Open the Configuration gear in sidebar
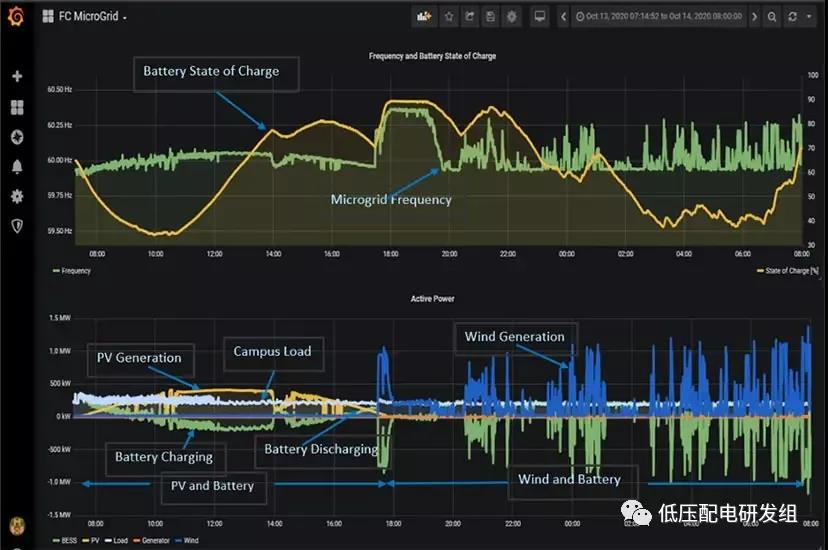 16,197
